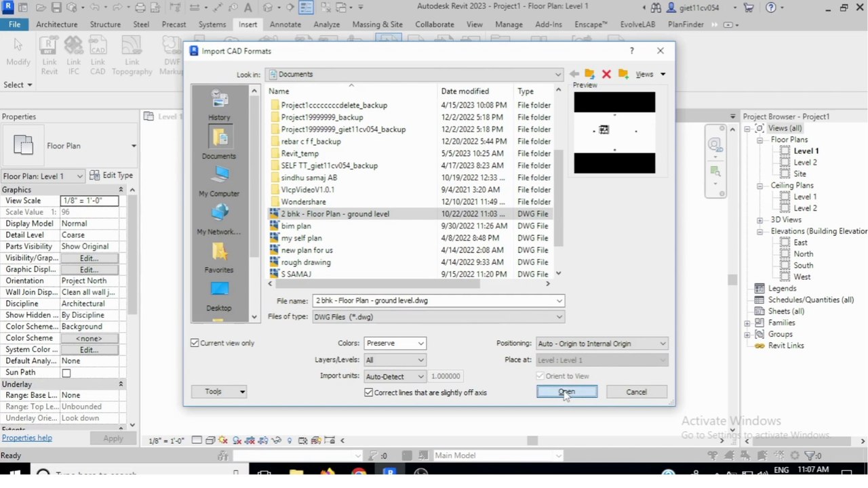The image size is (868, 488).
Task: Click the Modify arrow tool in ribbon
Action: click(18, 52)
